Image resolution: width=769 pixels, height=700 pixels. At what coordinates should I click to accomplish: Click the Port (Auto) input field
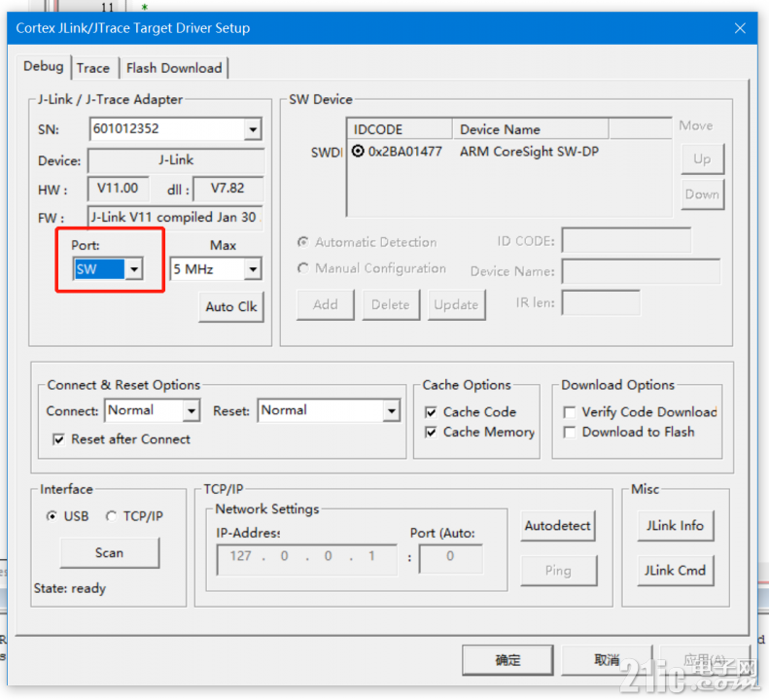click(x=451, y=559)
